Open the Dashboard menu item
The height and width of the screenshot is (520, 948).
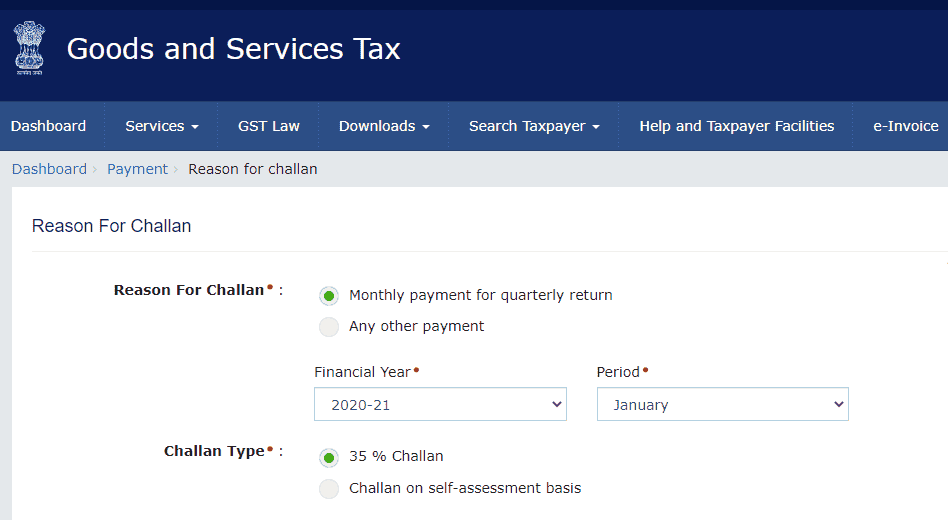[48, 126]
